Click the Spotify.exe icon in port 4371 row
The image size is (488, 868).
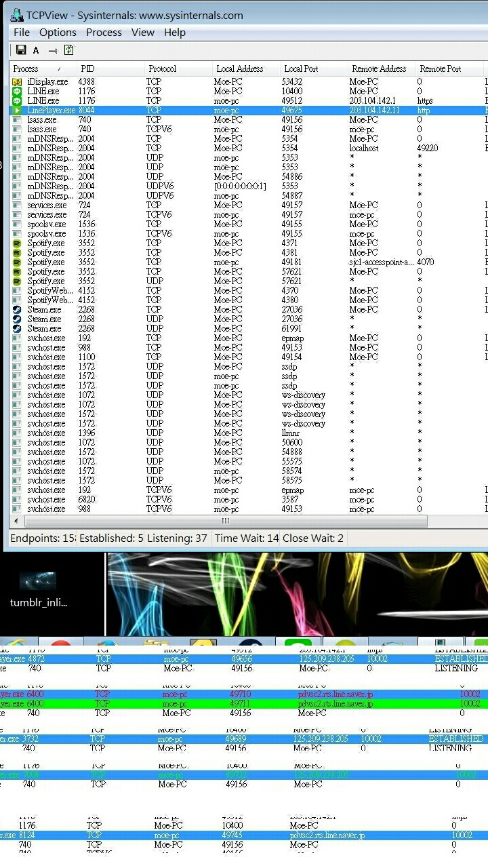point(17,243)
